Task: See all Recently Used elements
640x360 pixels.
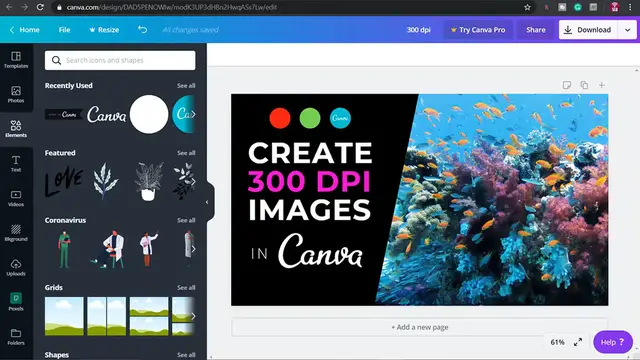Action: pos(186,86)
